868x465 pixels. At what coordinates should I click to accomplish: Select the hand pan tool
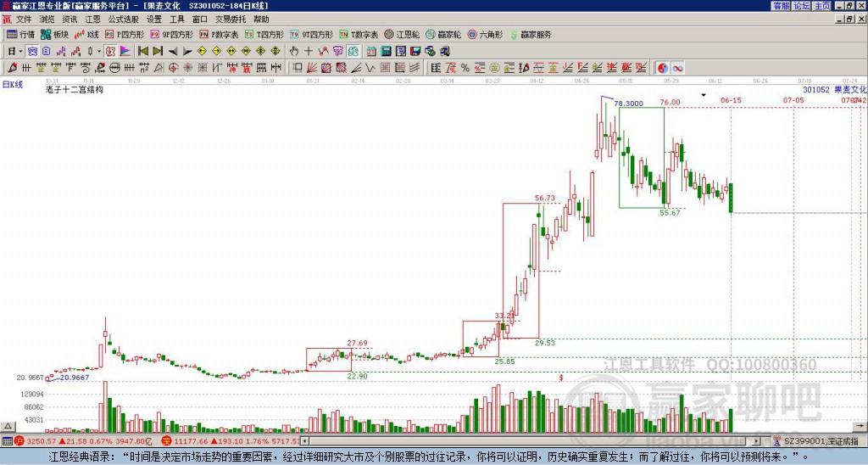pos(294,52)
